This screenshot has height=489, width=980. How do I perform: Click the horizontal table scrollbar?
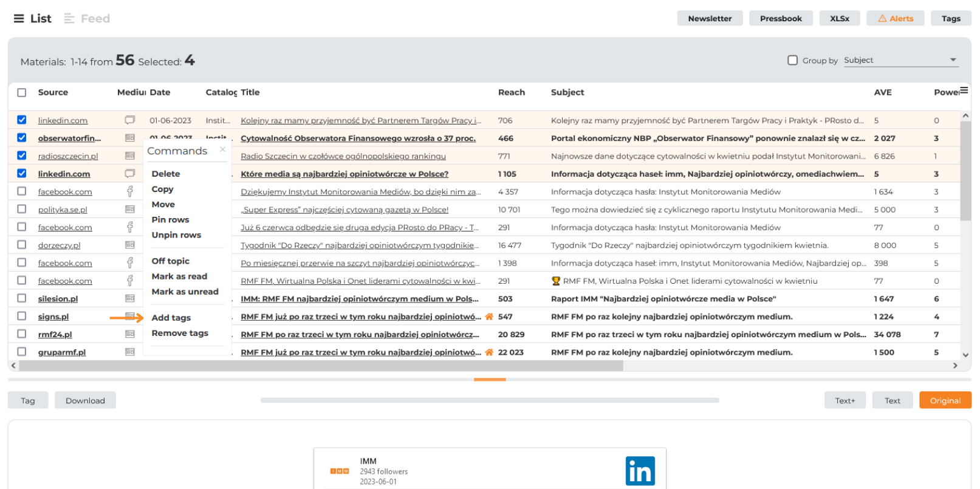(x=321, y=366)
